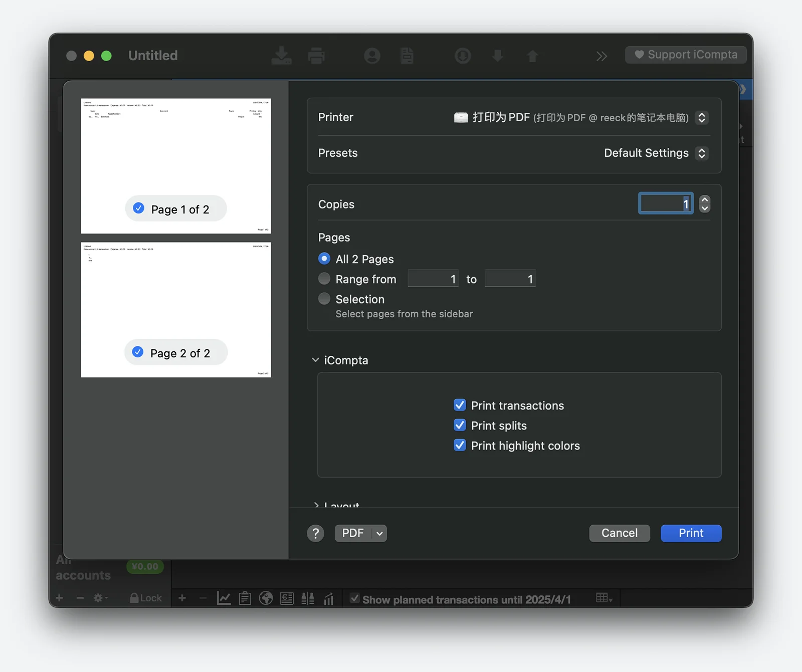Click the clipboard list icon

tap(245, 598)
